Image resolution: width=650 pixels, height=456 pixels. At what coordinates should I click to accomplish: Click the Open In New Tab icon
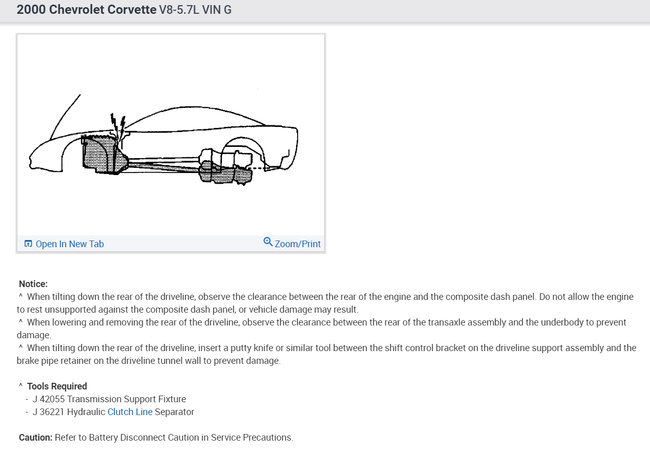click(x=28, y=244)
